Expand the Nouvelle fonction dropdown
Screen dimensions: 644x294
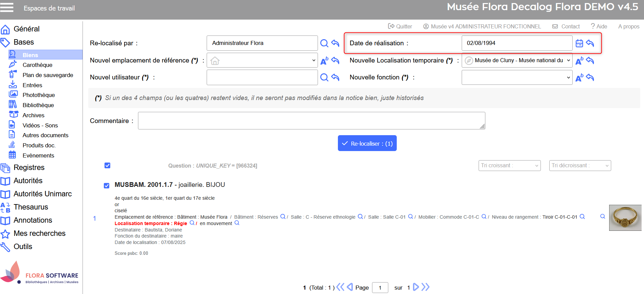pyautogui.click(x=517, y=78)
